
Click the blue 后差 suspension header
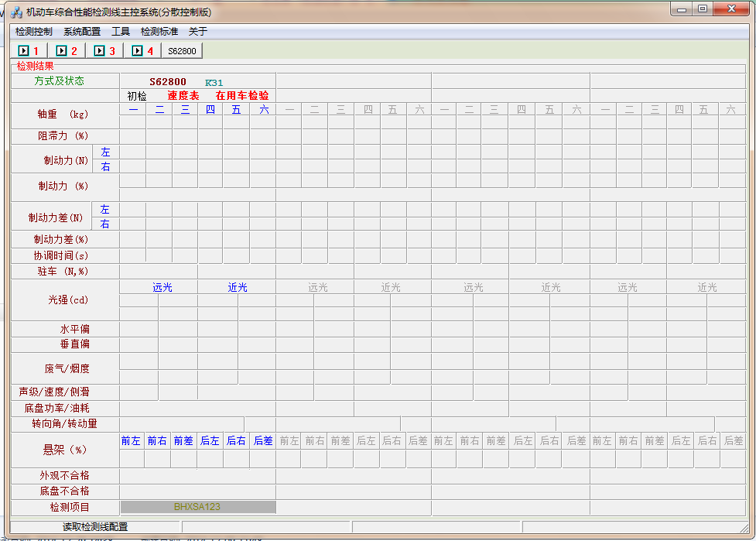point(263,441)
